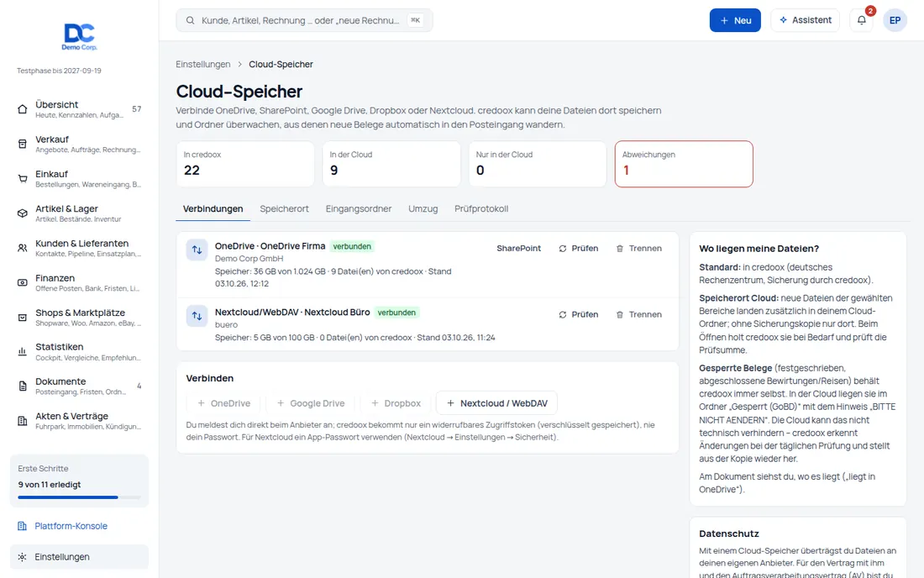
Task: Open the Statistiken bar chart icon
Action: point(23,352)
